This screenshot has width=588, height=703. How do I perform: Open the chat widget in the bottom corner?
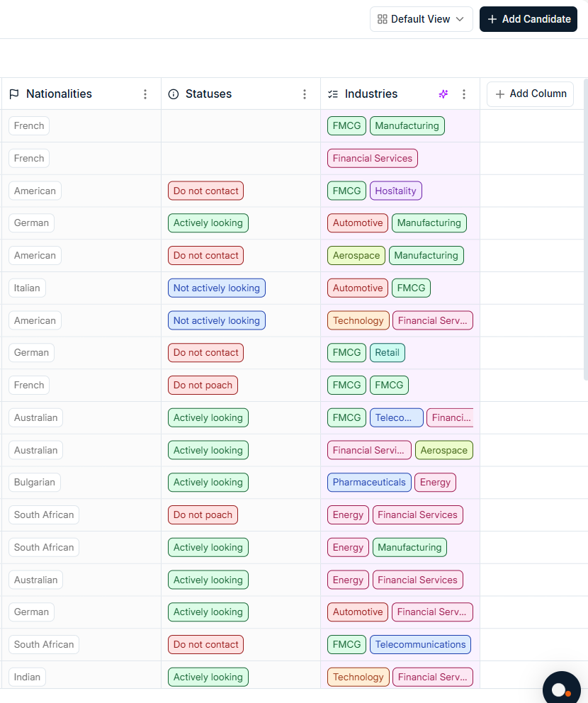562,687
